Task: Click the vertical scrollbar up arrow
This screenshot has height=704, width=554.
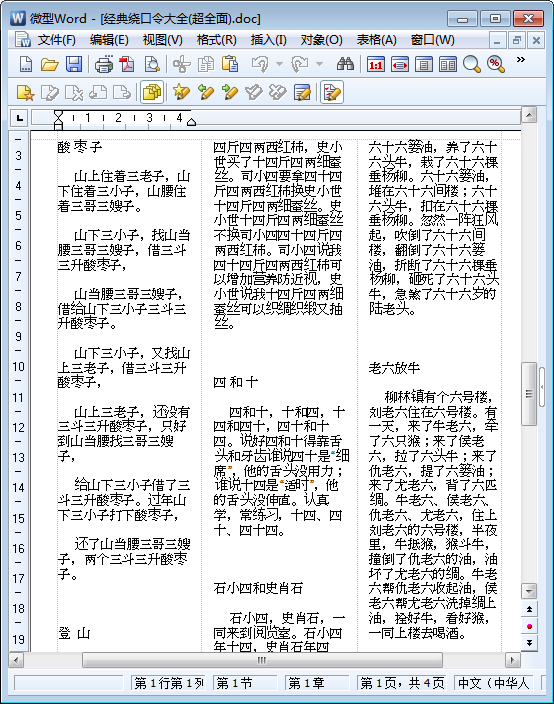Action: (529, 115)
